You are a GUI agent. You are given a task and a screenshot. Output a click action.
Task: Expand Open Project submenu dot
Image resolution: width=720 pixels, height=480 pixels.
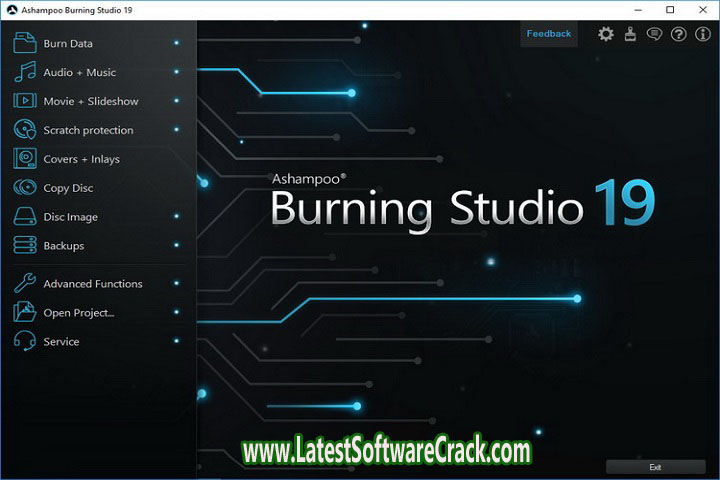click(x=176, y=312)
